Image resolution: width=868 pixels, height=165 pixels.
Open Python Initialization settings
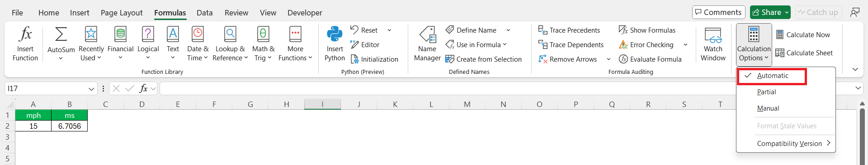coord(374,59)
